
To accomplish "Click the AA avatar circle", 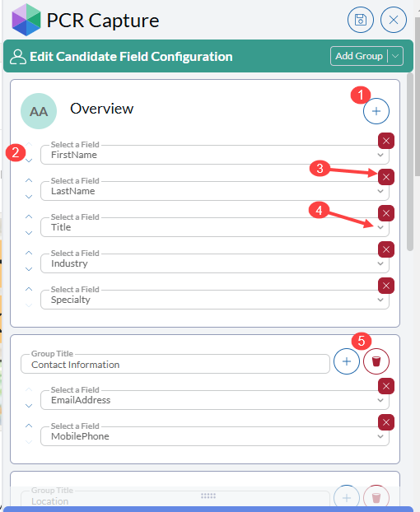I will pos(39,111).
